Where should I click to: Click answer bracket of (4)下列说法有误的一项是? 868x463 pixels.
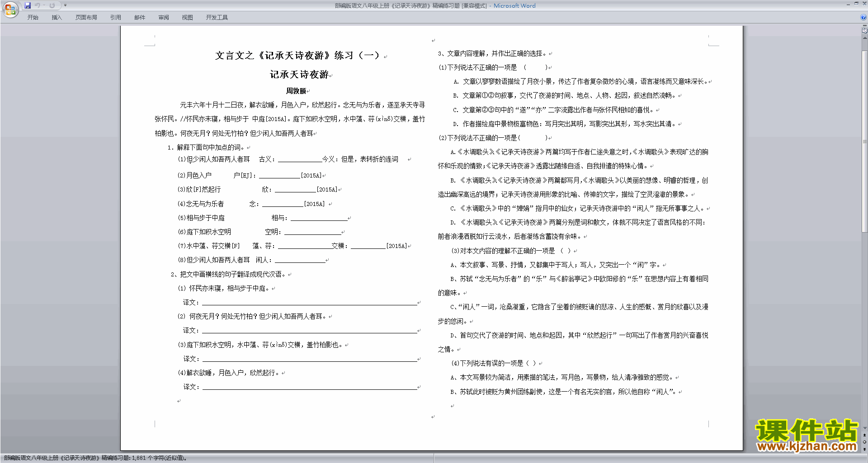coord(531,363)
